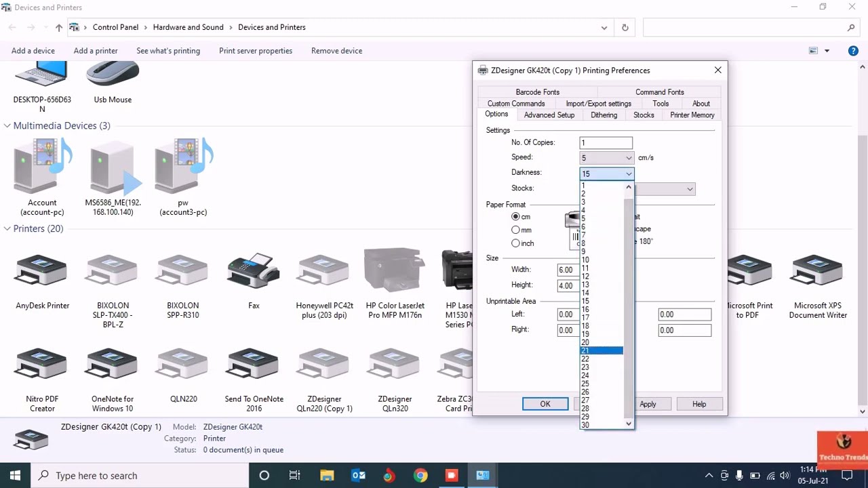Pick darkness value 25 from the list
The width and height of the screenshot is (868, 488).
click(x=585, y=384)
